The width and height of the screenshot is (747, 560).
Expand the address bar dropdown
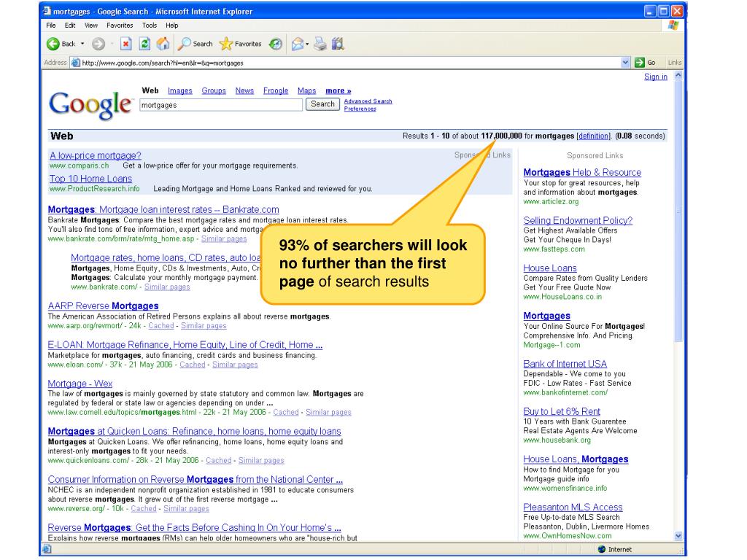click(625, 63)
